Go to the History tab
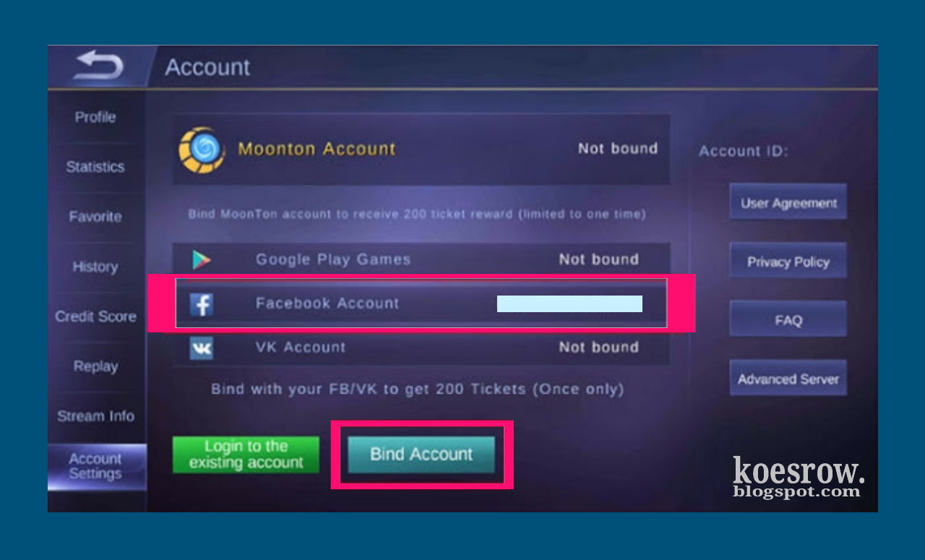The image size is (925, 560). pyautogui.click(x=95, y=267)
